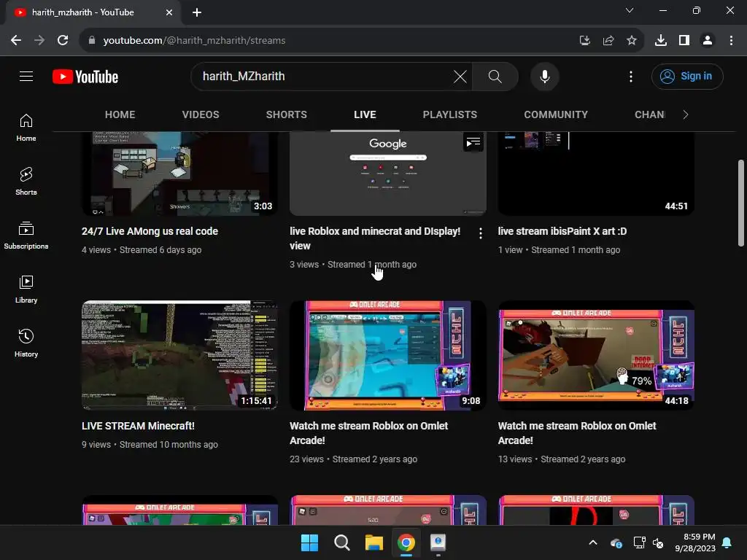This screenshot has height=560, width=747.
Task: Clear the search box with X icon
Action: coord(460,76)
